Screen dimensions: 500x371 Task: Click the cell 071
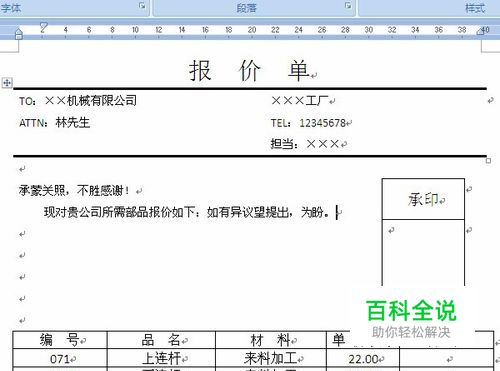click(60, 359)
